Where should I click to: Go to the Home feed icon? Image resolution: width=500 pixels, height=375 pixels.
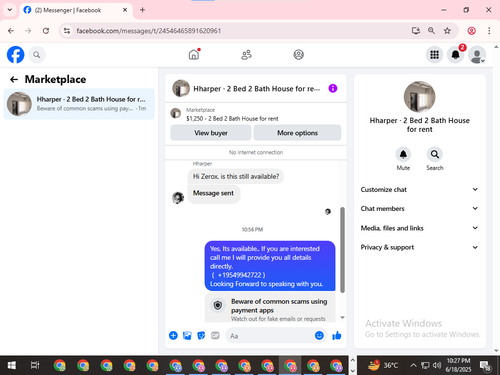(x=194, y=54)
